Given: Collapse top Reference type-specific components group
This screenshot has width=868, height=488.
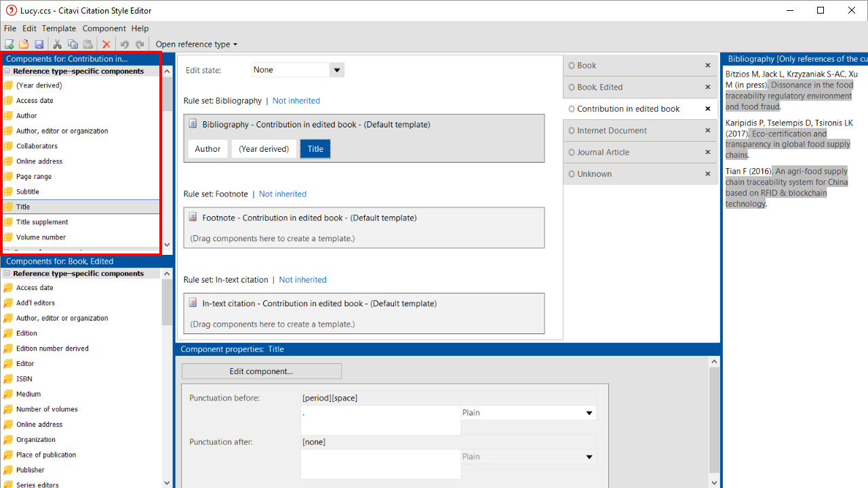Looking at the screenshot, I should click(x=7, y=71).
